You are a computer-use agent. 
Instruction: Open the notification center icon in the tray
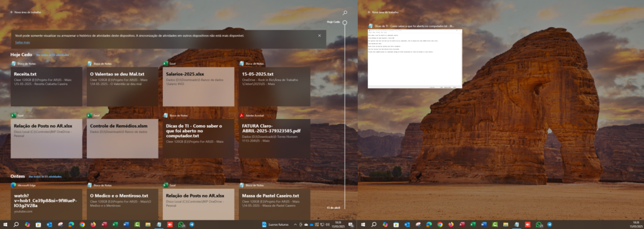[351, 225]
